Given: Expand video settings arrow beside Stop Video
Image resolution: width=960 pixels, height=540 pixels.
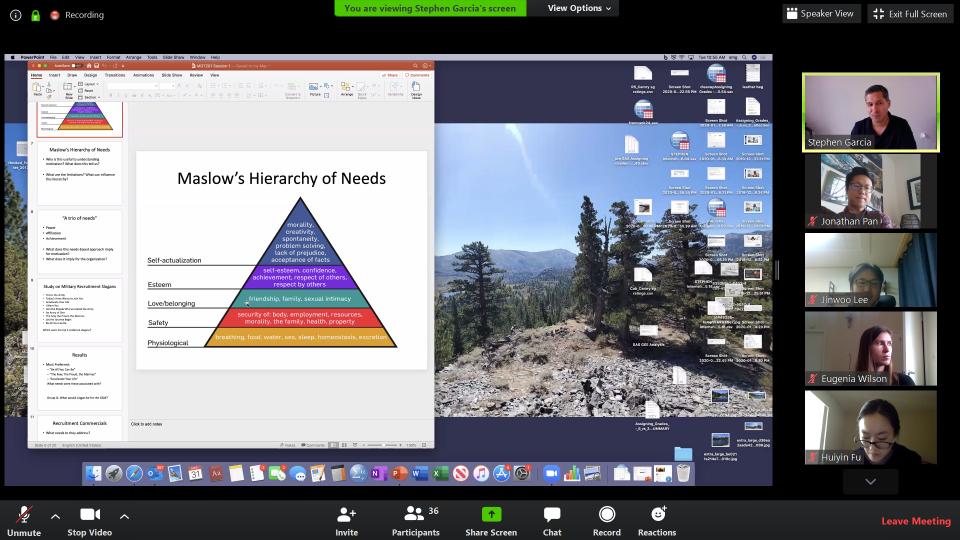Looking at the screenshot, I should (124, 516).
